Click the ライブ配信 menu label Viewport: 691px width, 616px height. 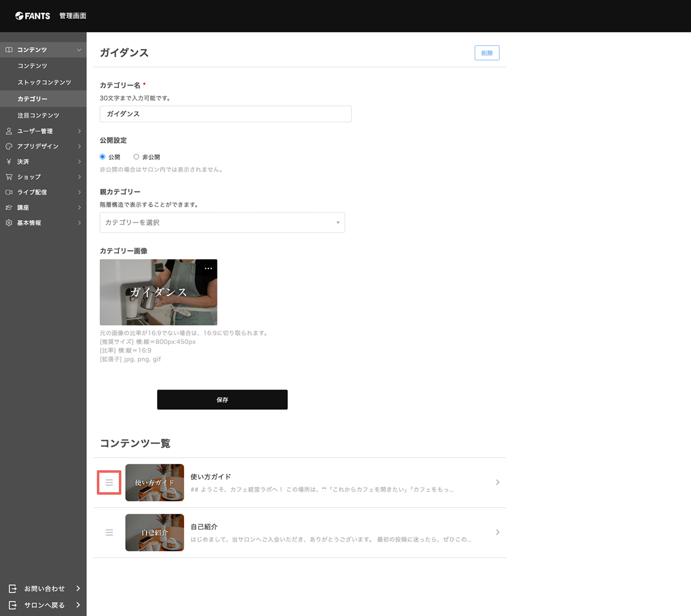pos(32,192)
